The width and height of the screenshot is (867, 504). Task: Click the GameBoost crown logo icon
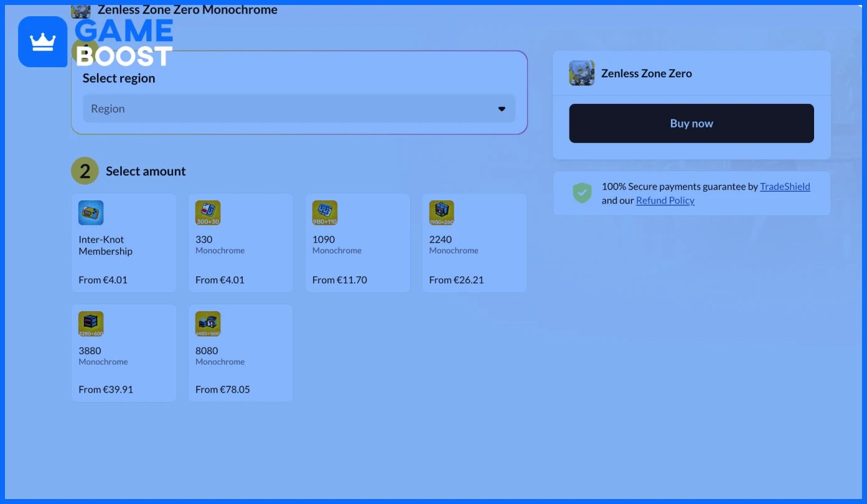tap(43, 42)
